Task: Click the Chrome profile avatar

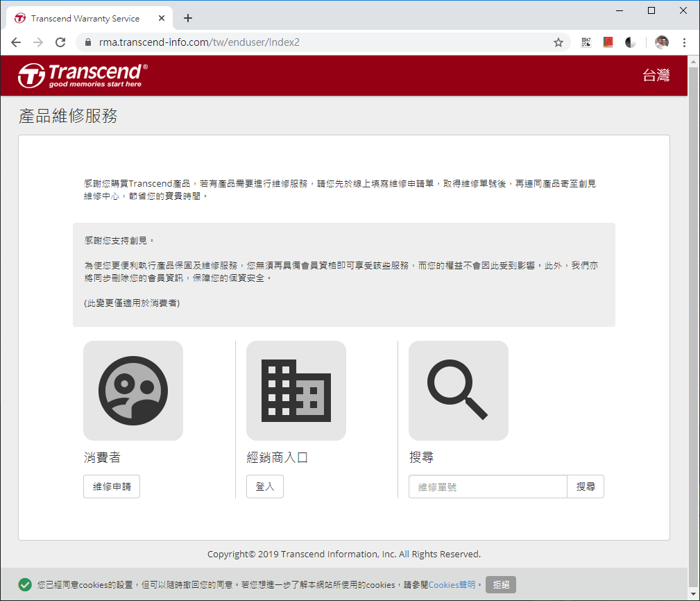Action: [x=661, y=42]
